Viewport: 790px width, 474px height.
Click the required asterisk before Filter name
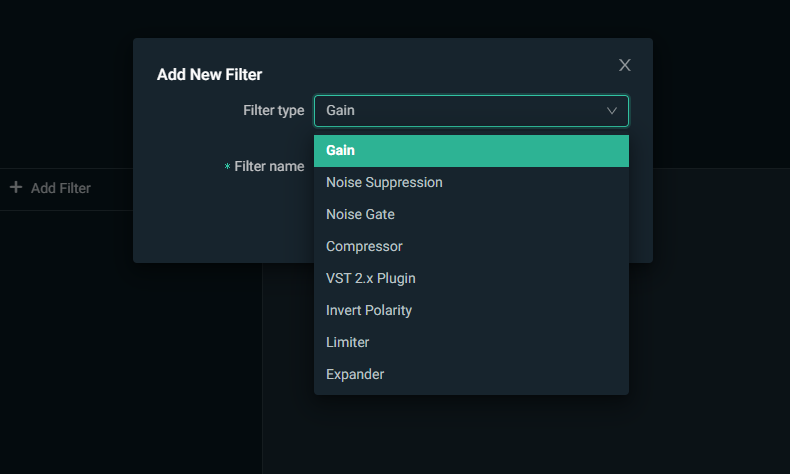point(227,167)
